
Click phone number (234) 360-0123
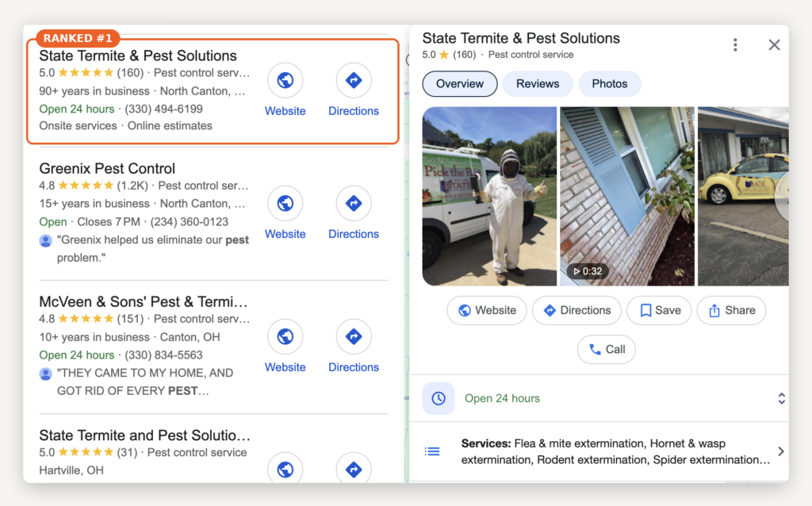tap(189, 221)
